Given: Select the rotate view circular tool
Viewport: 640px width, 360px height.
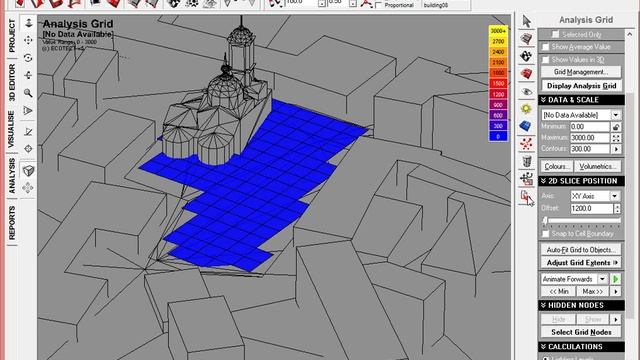Looking at the screenshot, I should point(28,58).
